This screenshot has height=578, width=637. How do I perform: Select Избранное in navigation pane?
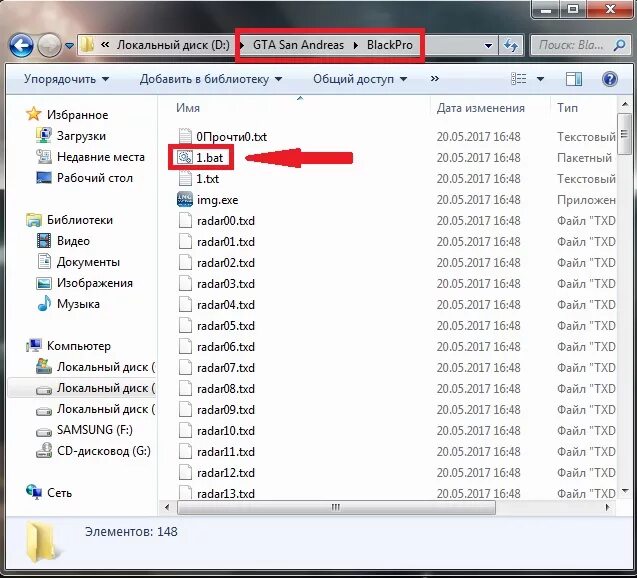[77, 115]
